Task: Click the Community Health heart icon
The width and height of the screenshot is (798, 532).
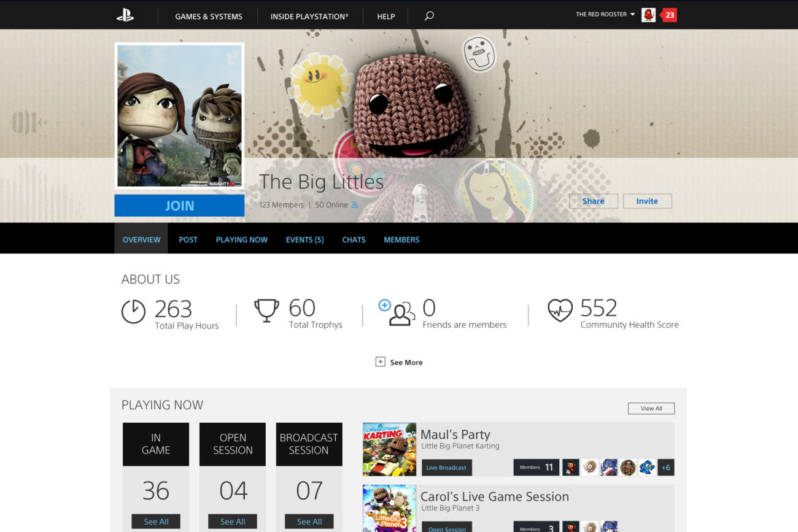Action: pyautogui.click(x=560, y=311)
